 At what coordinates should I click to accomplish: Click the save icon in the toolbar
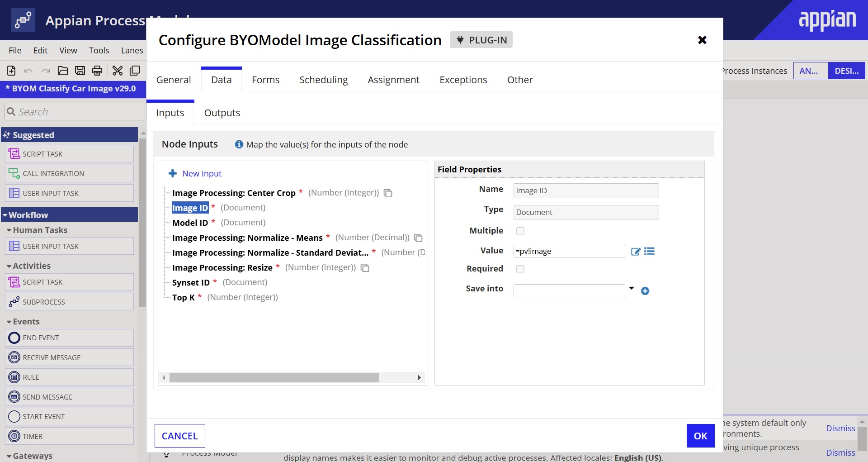(80, 71)
